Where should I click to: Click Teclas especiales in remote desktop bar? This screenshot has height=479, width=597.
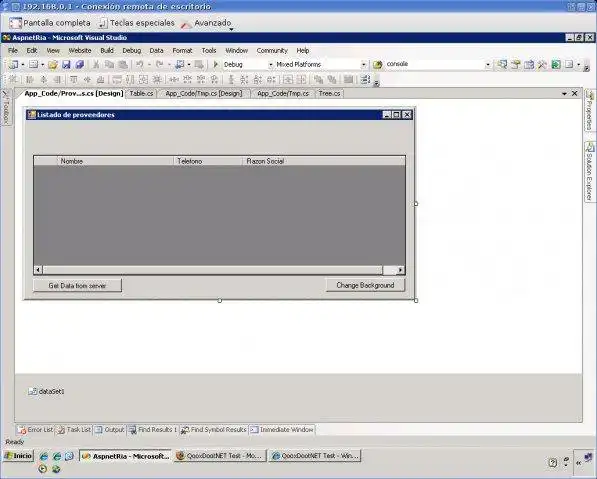(x=137, y=23)
